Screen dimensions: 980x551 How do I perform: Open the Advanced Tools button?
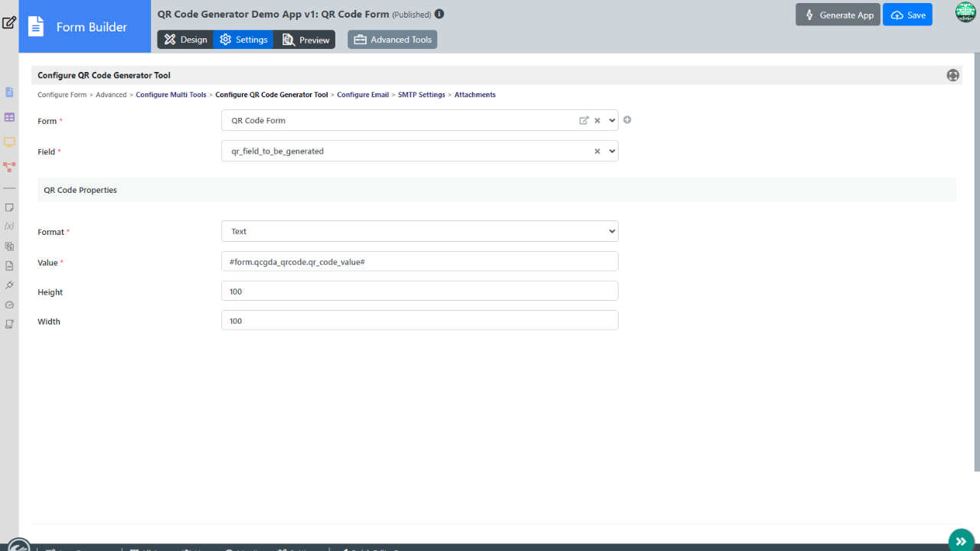[392, 40]
